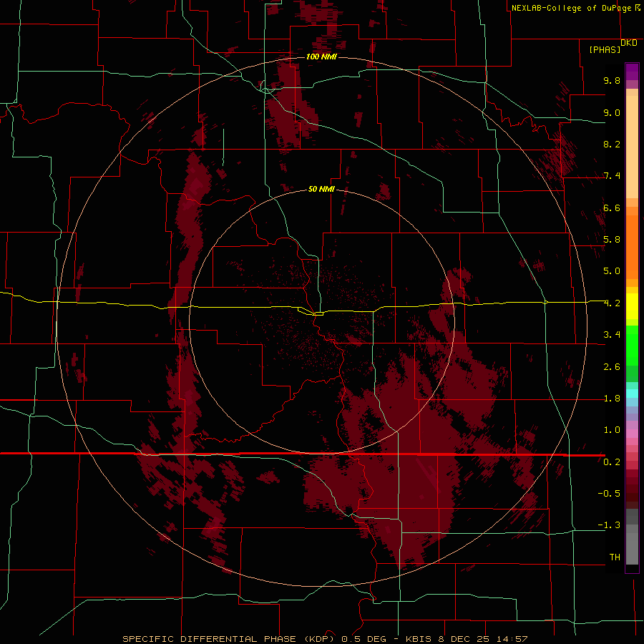Click the 1.8 scale value
The width and height of the screenshot is (644, 644).
(x=612, y=399)
